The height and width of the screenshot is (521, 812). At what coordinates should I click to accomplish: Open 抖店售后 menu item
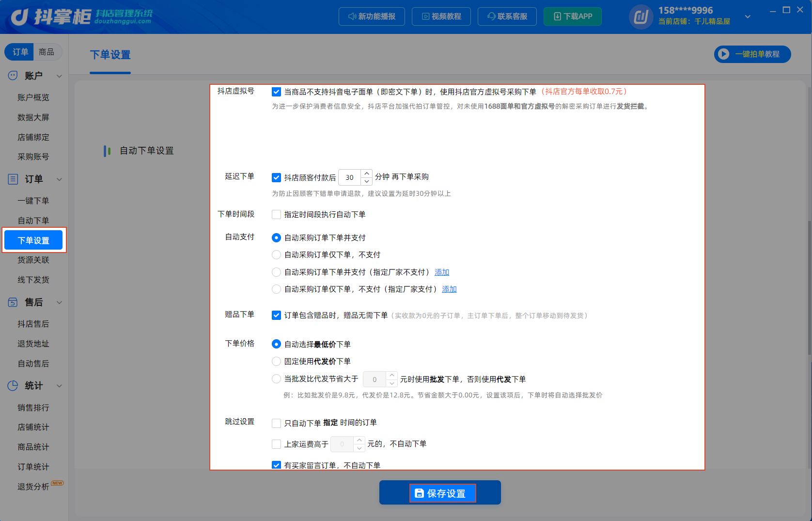coord(33,324)
